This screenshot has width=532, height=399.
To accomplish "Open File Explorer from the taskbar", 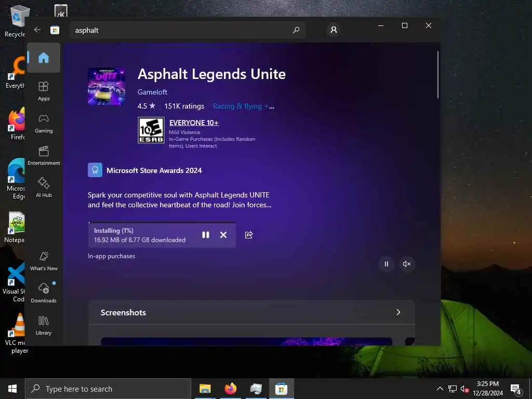I will pyautogui.click(x=205, y=389).
